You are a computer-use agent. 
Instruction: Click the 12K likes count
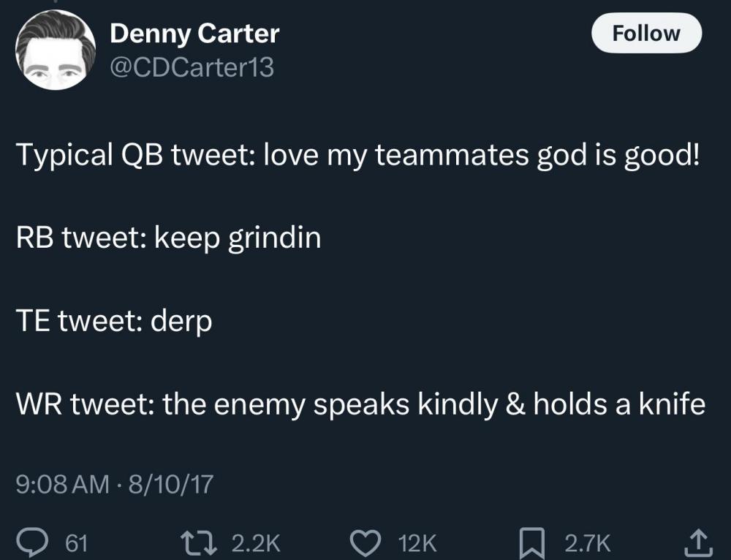pyautogui.click(x=419, y=542)
